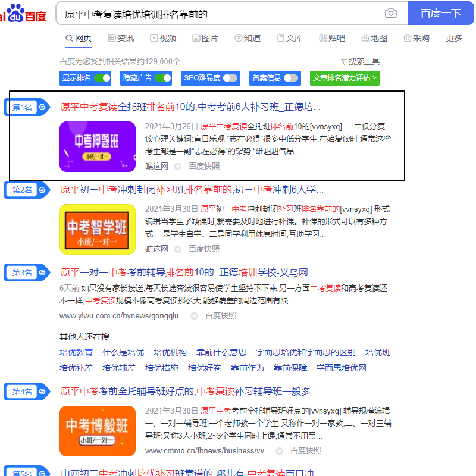This screenshot has height=476, width=476.
Task: View 百度快照 for the yiwu.com.cn result
Action: pyautogui.click(x=221, y=316)
